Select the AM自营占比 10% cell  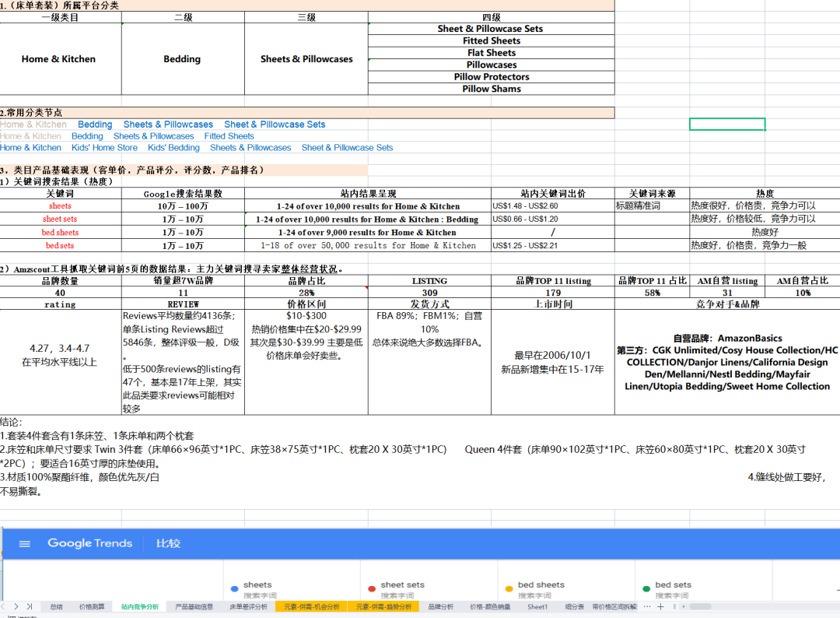(803, 293)
